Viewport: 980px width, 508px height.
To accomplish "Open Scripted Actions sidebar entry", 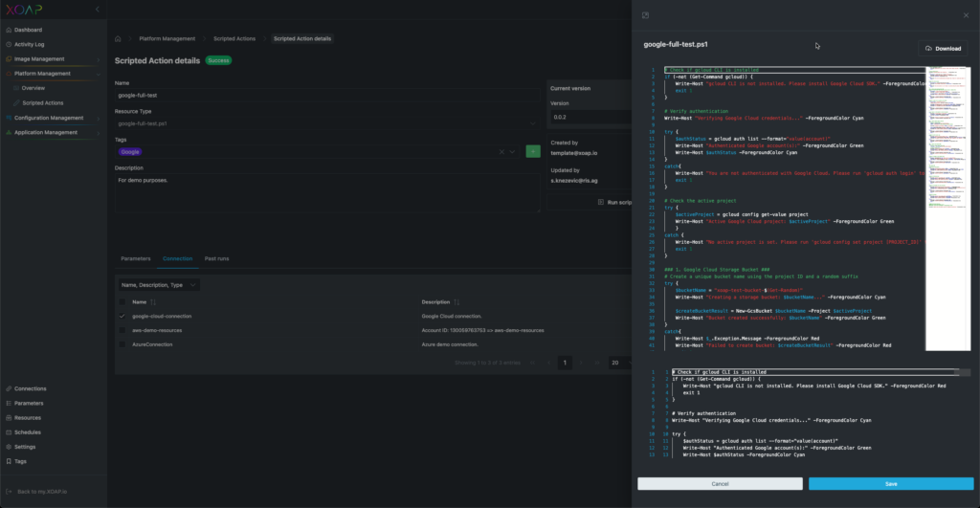I will tap(42, 102).
